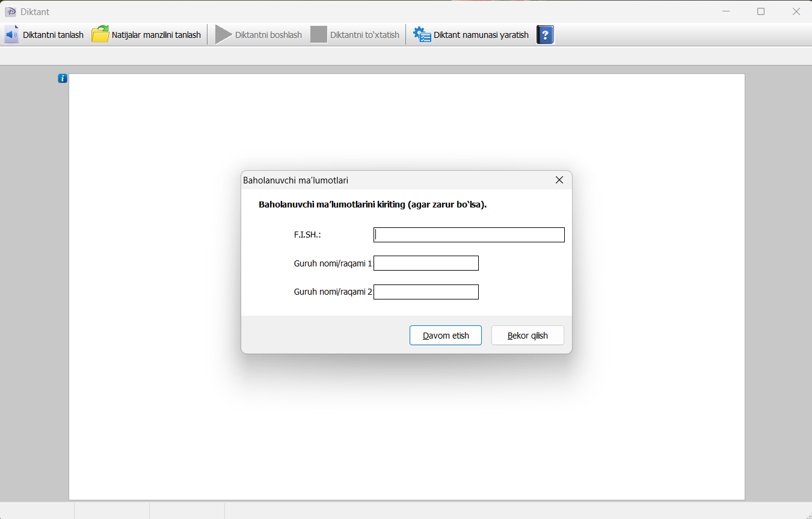Viewport: 812px width, 519px height.
Task: Click the F.I.SH.: label
Action: pos(307,235)
